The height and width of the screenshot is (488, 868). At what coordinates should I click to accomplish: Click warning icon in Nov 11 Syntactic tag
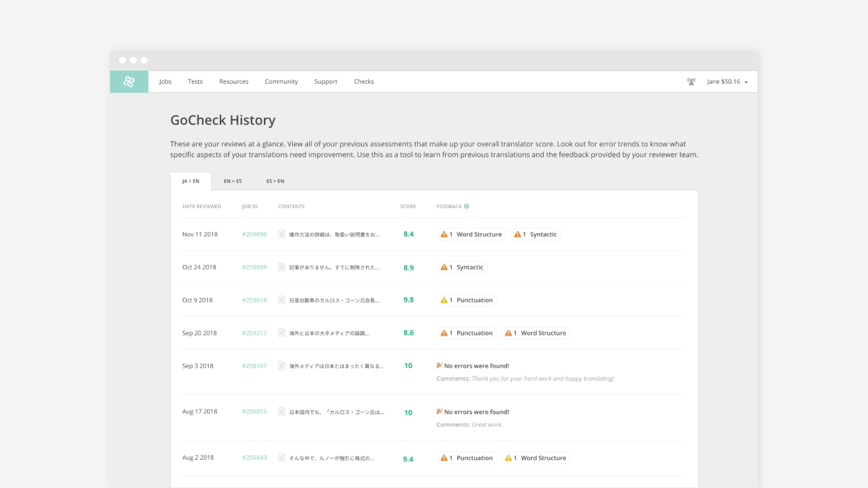click(x=517, y=234)
